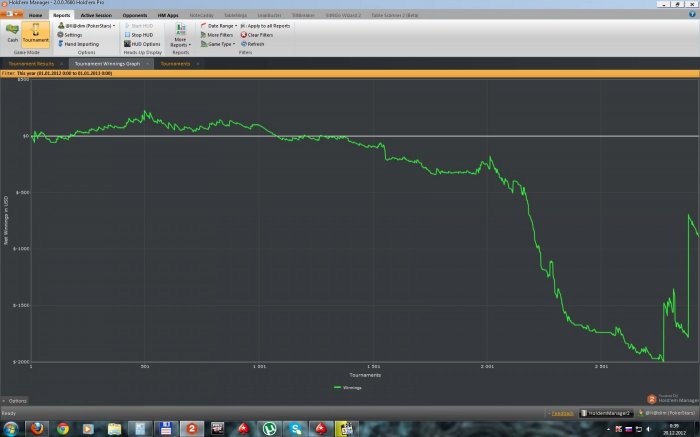Click the PokerStars player status bar item
Screen dimensions: 700x437
click(x=667, y=413)
